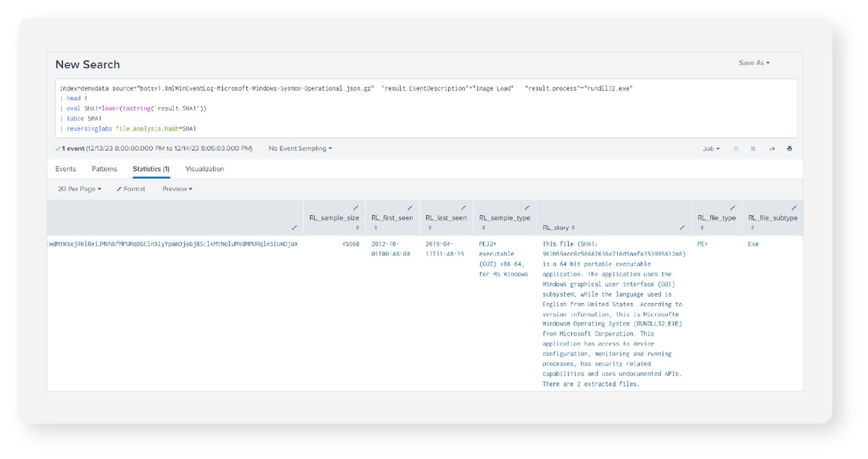868x459 pixels.
Task: Click the 'reversinglabs file_analysis_hash=SHA1' query line
Action: coord(128,129)
